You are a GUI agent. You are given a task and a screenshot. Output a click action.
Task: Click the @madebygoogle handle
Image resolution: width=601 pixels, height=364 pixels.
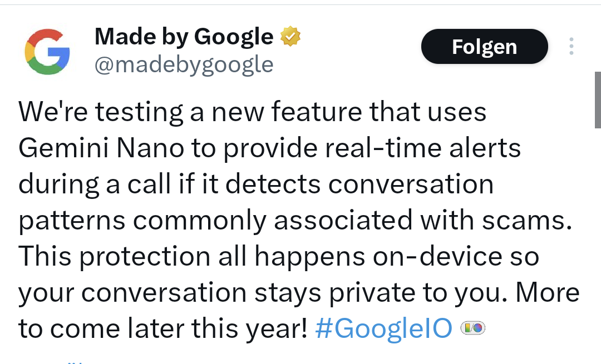pos(184,65)
